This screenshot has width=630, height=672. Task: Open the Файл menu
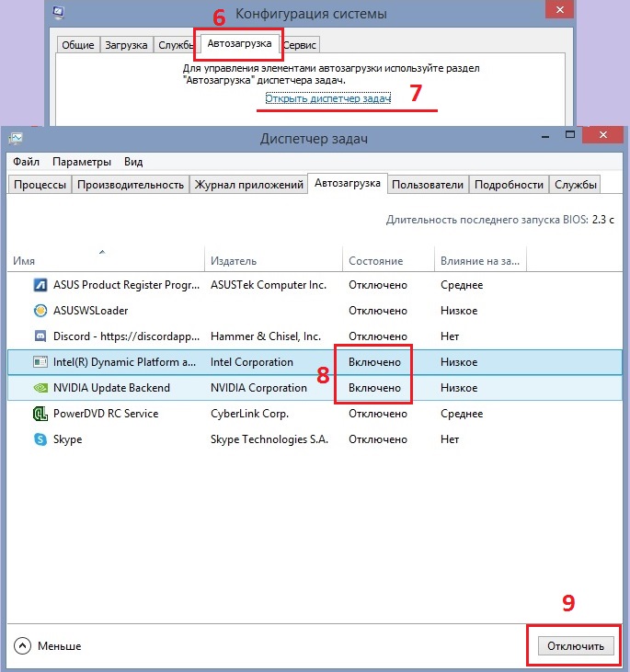[26, 162]
